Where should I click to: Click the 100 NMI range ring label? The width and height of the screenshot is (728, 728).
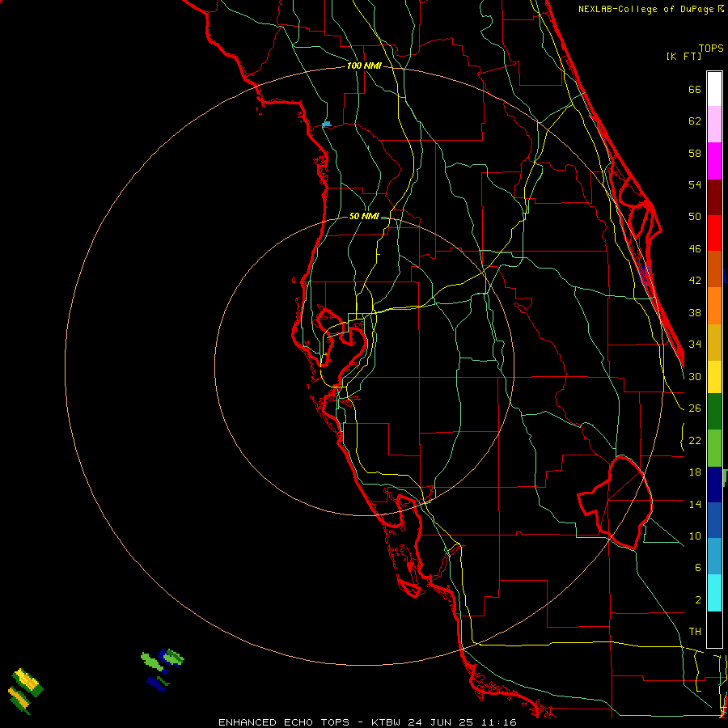[364, 66]
